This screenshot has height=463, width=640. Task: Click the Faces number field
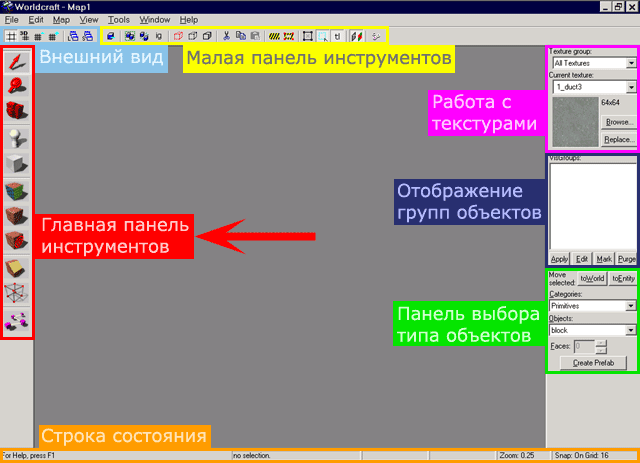584,346
